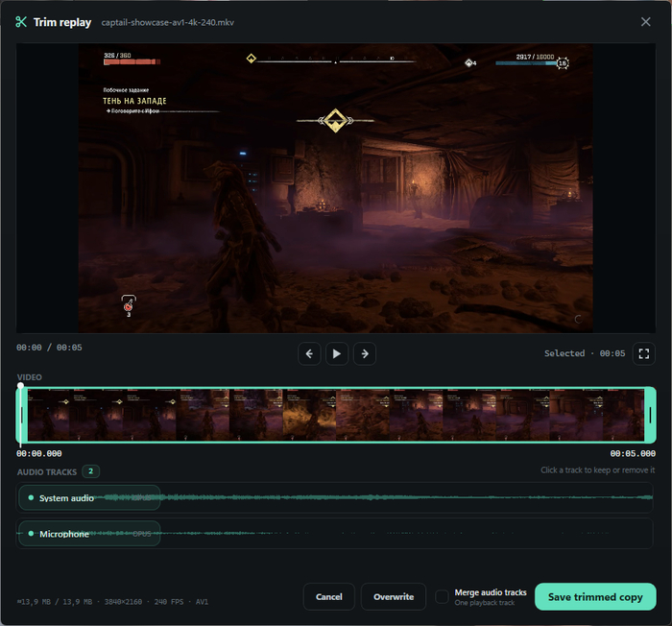
Task: Click the golden-toned thumbnail in the timeline strip
Action: coord(309,415)
